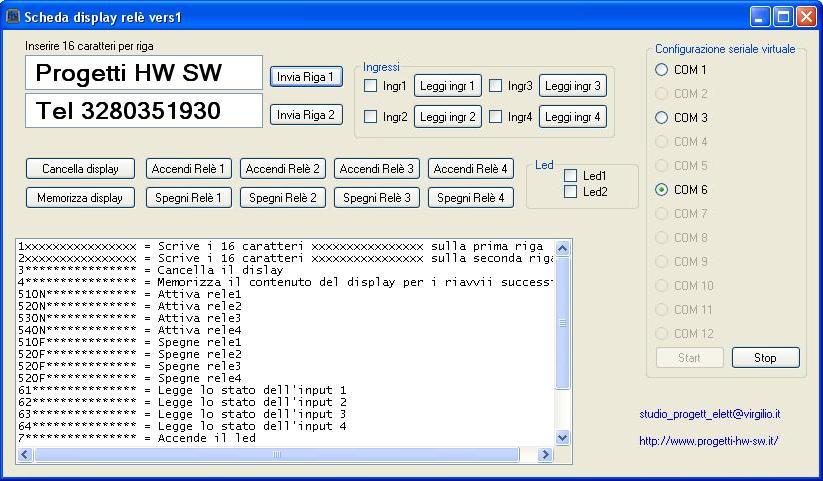The image size is (823, 481).
Task: Click the line '51OF************ = Spegne rele1'
Action: (130, 342)
